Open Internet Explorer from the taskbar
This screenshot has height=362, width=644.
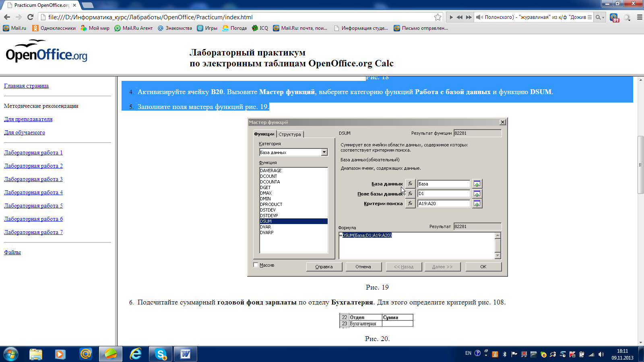click(136, 354)
